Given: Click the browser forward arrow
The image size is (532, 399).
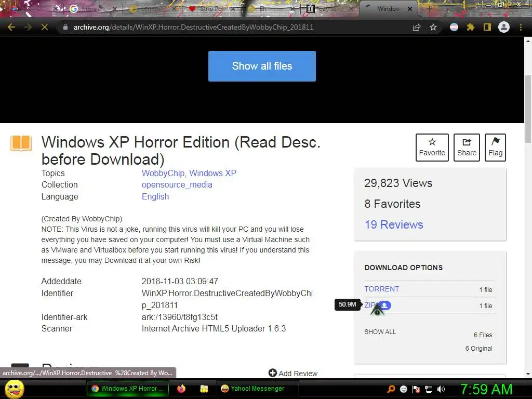Looking at the screenshot, I should click(28, 27).
